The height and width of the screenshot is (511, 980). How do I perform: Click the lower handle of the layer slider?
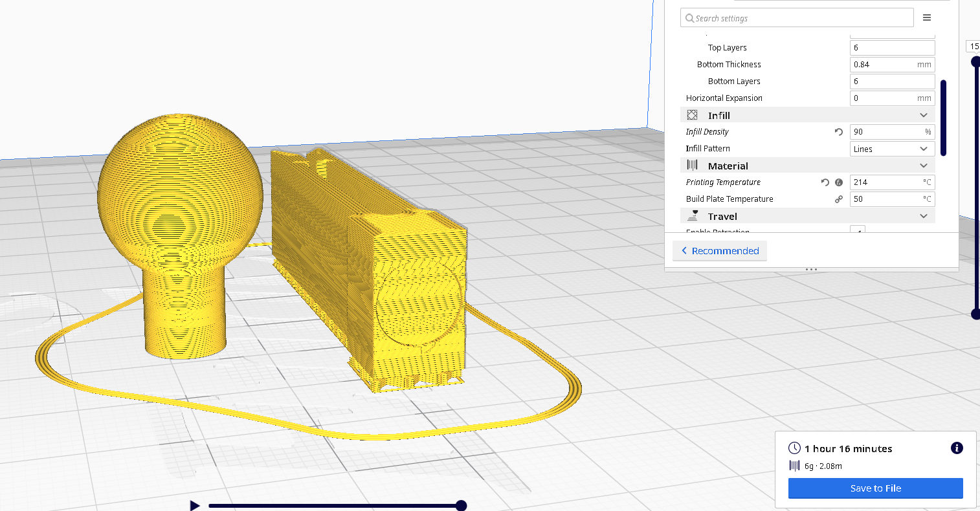click(x=975, y=314)
